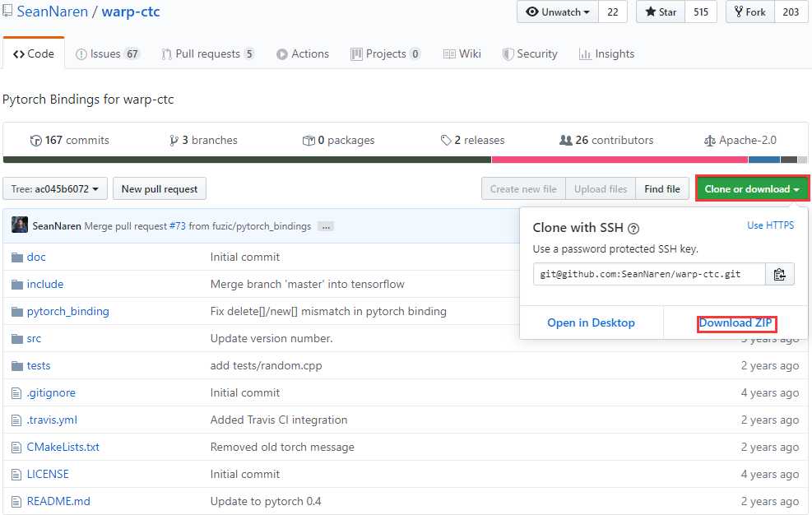View the 167 commits history

70,140
